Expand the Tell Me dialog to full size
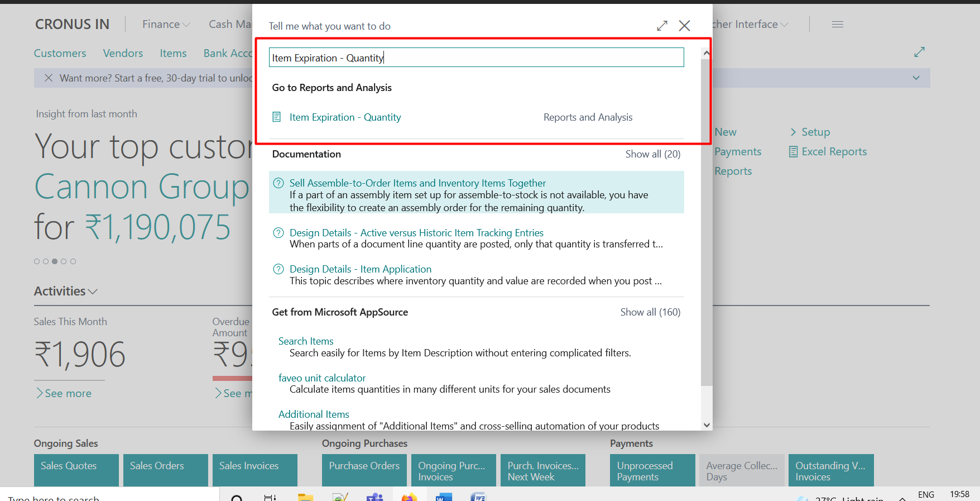The width and height of the screenshot is (980, 501). click(662, 26)
